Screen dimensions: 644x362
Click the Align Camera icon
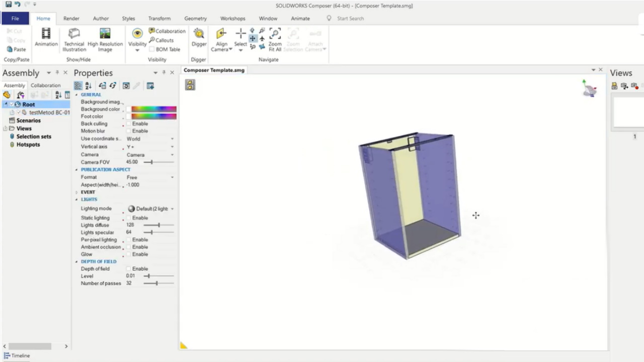(x=221, y=34)
